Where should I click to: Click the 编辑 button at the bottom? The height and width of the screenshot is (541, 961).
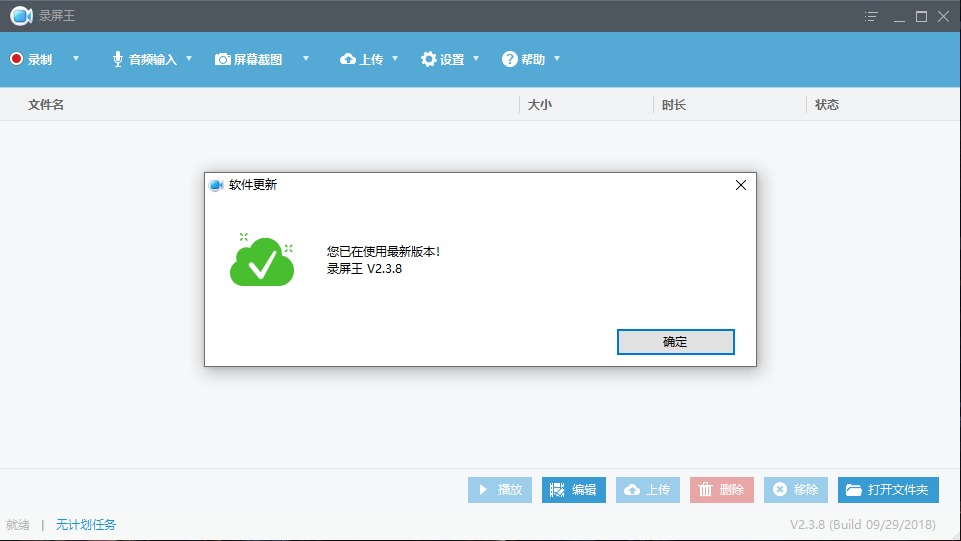click(x=574, y=490)
